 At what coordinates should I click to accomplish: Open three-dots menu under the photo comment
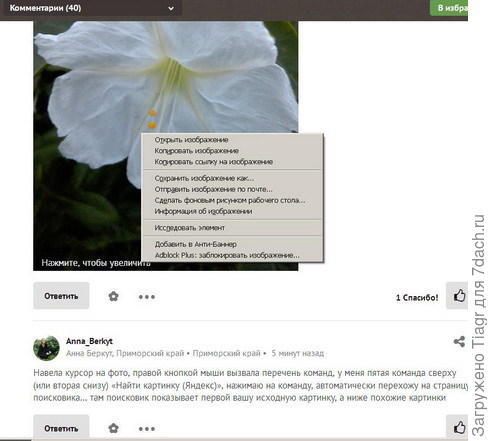147,297
